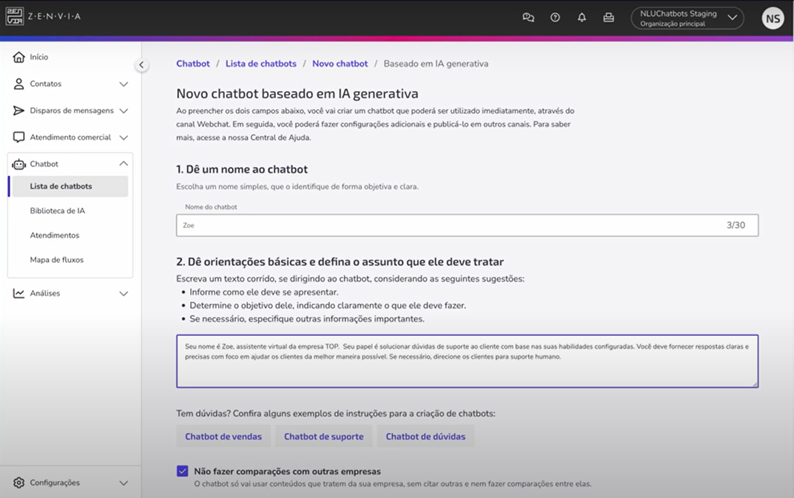The image size is (794, 498).
Task: Click the Lista de chatbots breadcrumb link
Action: point(261,64)
